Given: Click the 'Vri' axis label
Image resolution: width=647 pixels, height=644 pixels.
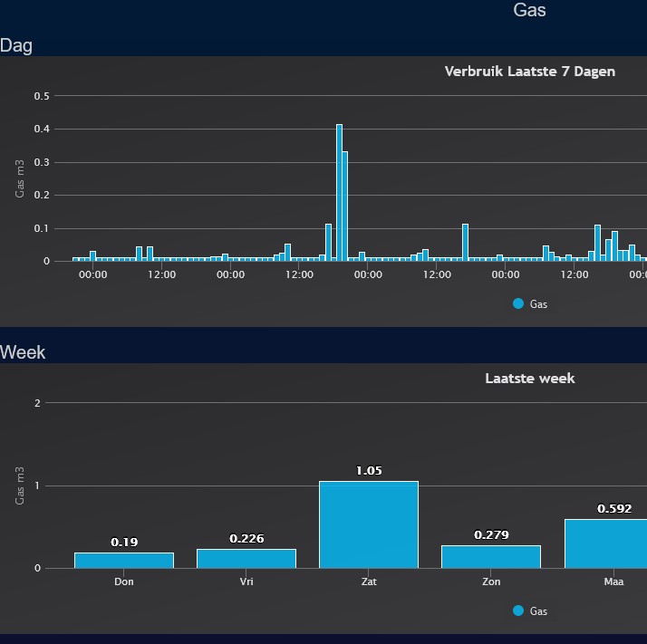Looking at the screenshot, I should click(x=246, y=582).
